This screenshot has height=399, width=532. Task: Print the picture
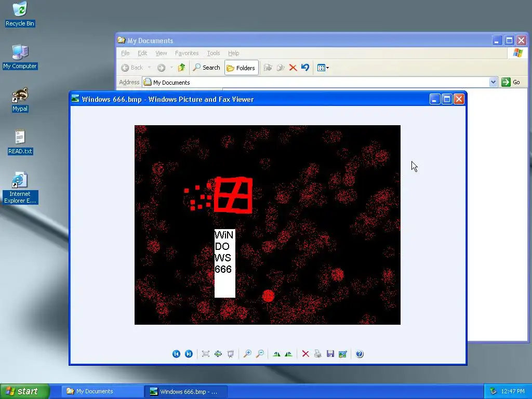click(317, 354)
